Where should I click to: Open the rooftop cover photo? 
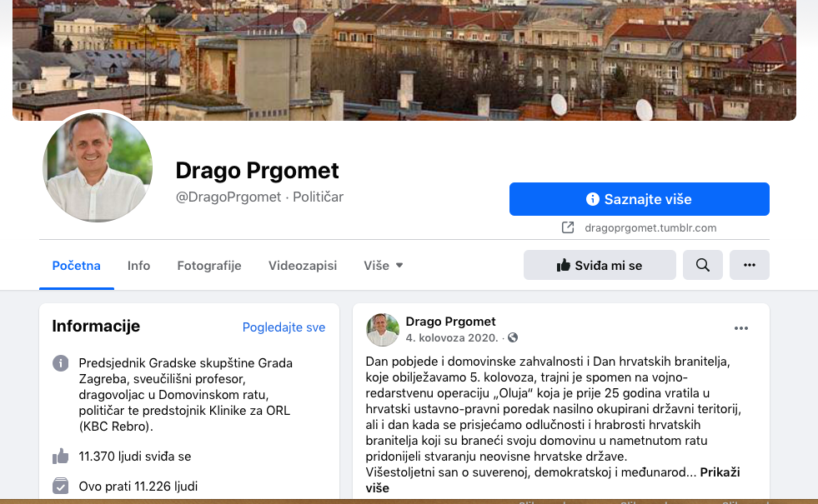pyautogui.click(x=404, y=60)
